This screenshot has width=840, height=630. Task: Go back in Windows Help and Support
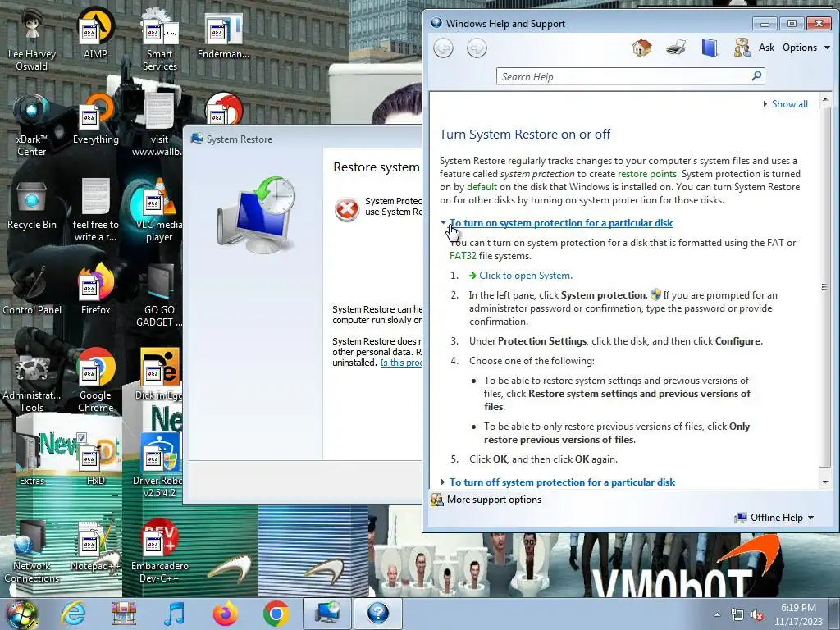(x=443, y=48)
